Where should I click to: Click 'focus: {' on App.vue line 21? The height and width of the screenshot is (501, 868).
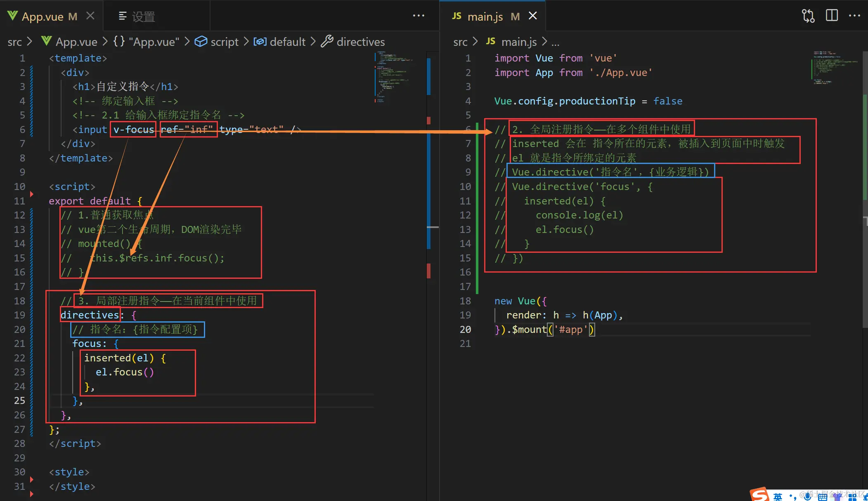coord(95,343)
